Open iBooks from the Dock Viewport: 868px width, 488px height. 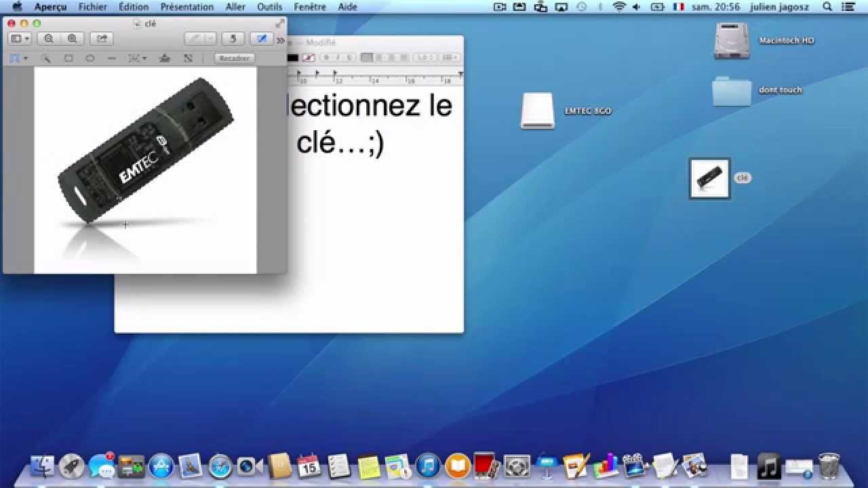458,466
